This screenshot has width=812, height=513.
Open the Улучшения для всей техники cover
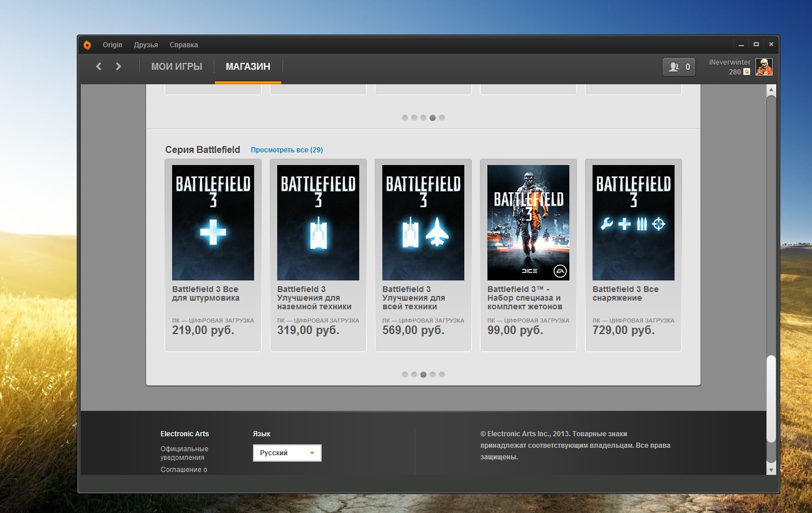click(423, 223)
